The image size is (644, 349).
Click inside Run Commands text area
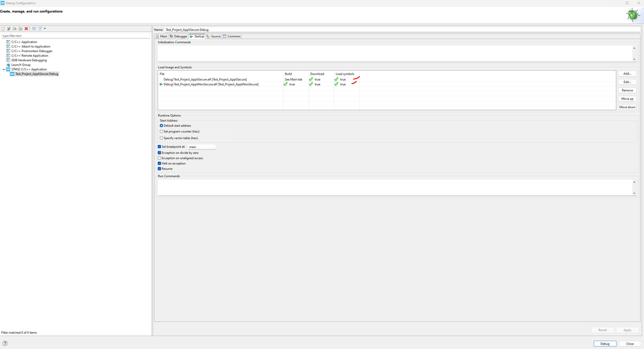click(395, 187)
